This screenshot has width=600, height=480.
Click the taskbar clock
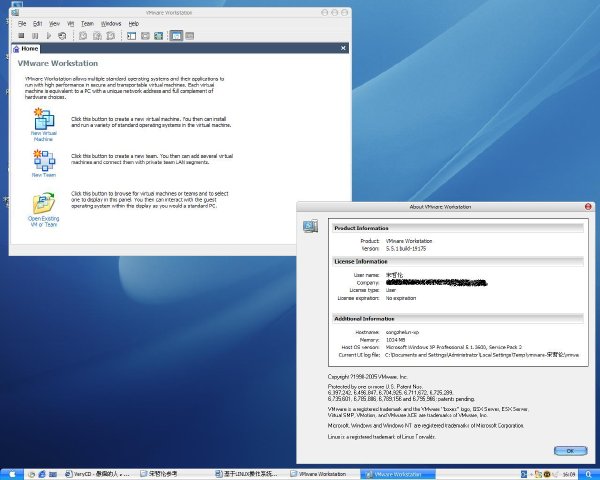[x=569, y=475]
